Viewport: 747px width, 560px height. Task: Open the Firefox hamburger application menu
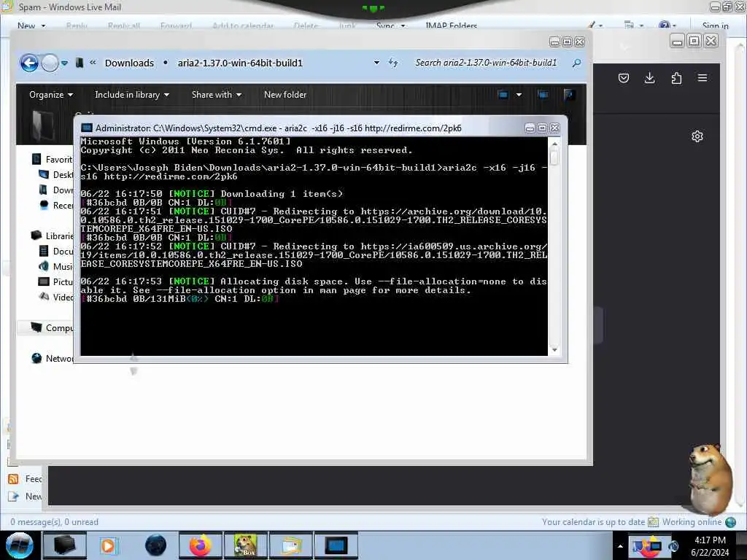click(x=703, y=78)
